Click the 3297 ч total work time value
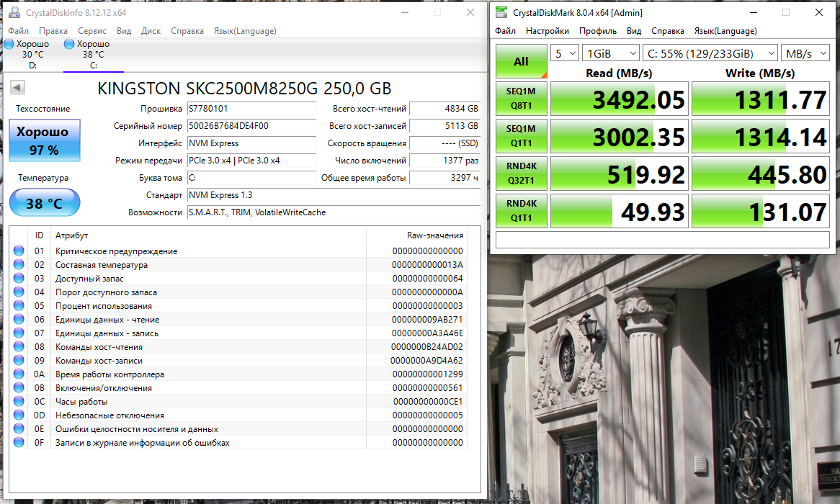 (444, 178)
